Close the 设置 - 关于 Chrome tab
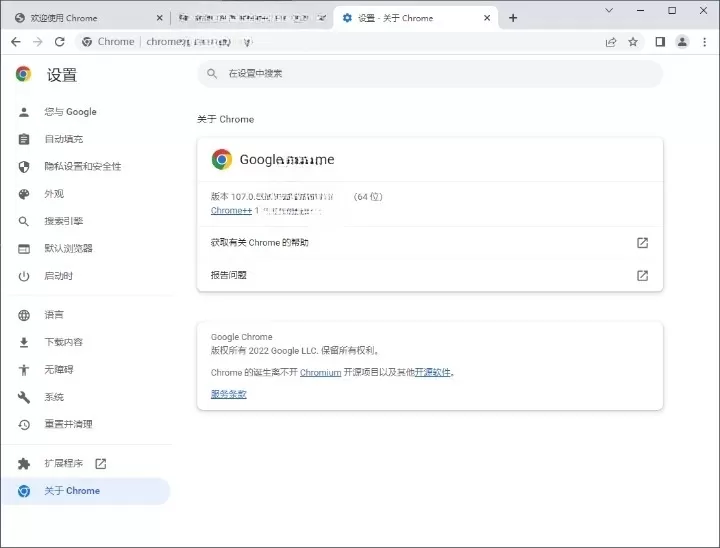720x548 pixels. [x=487, y=18]
